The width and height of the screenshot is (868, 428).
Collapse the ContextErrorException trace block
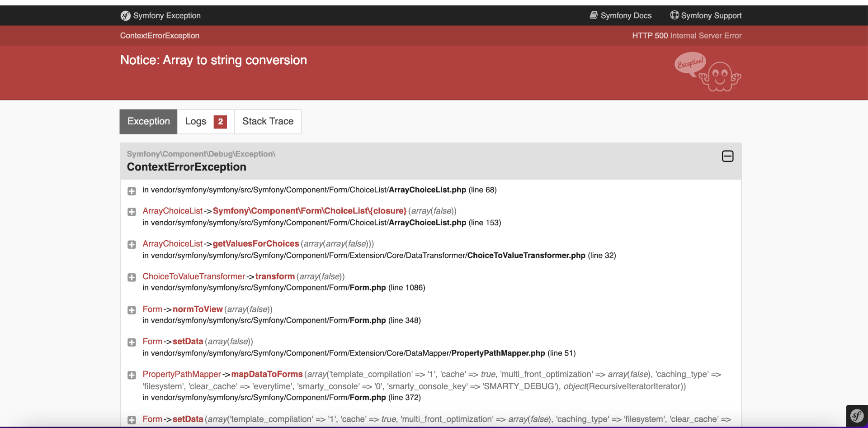727,156
